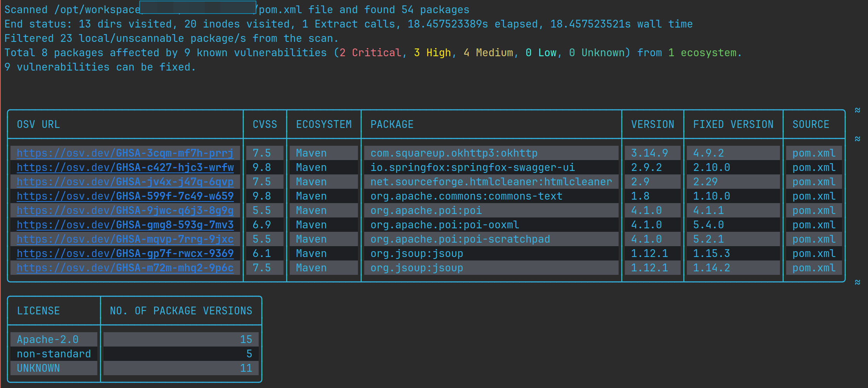Click the io.springfox:springfox-swagger-ui package name

pos(472,167)
